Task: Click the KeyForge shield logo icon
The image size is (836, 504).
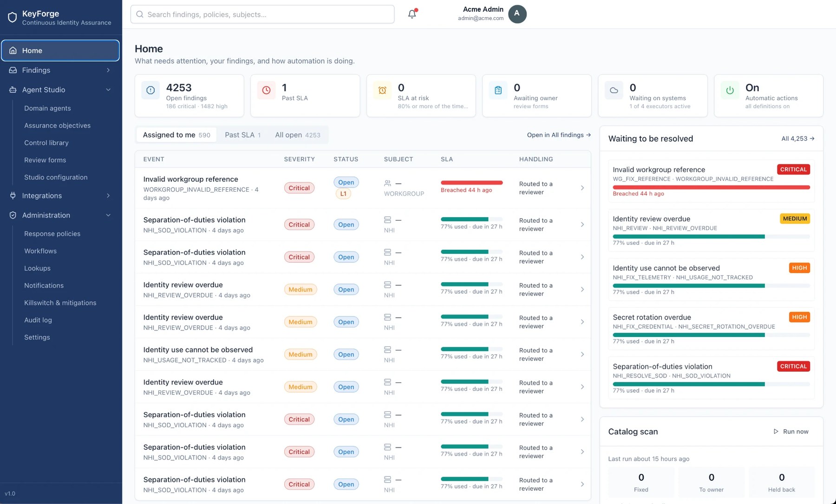Action: pos(13,18)
